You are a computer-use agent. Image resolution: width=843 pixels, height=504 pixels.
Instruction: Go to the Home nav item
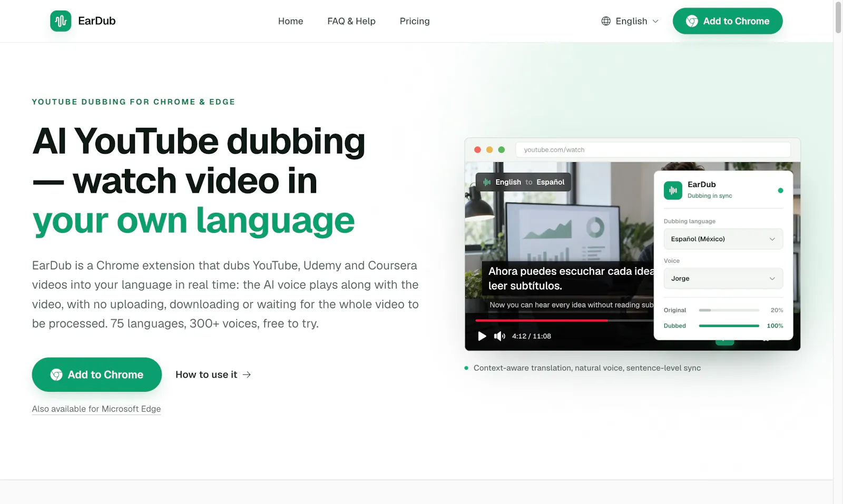pos(291,21)
